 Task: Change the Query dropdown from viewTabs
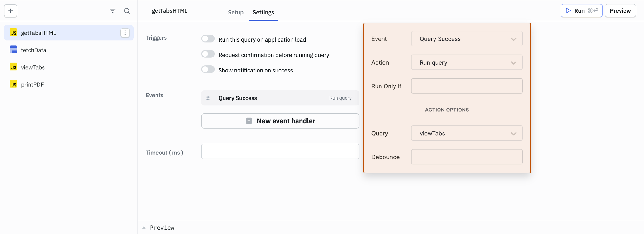(467, 133)
